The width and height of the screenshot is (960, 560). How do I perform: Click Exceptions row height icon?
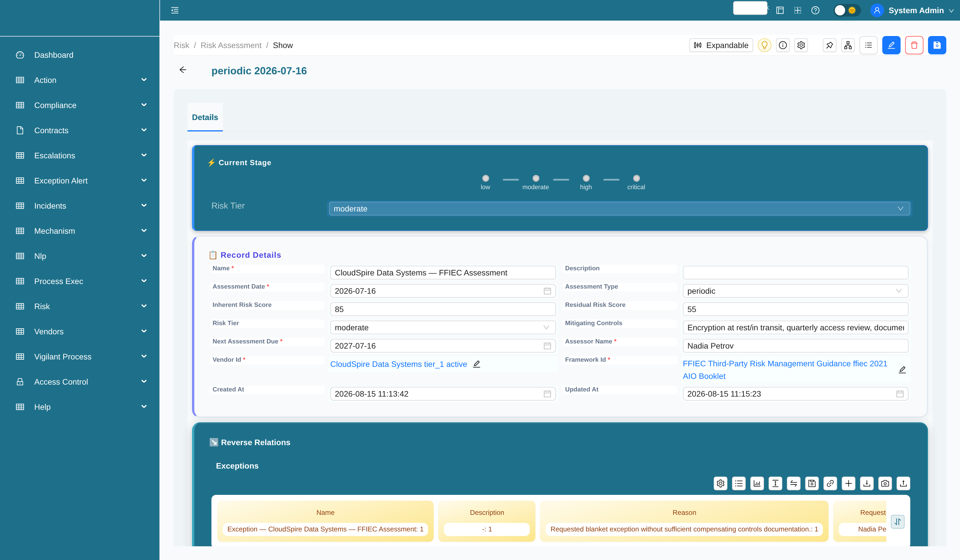tap(775, 483)
